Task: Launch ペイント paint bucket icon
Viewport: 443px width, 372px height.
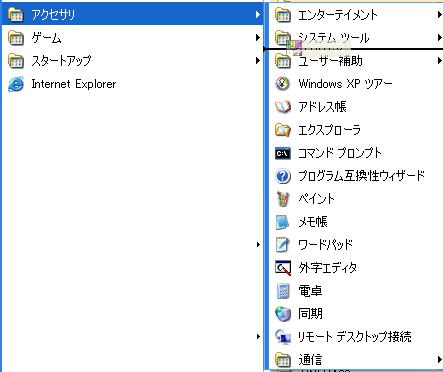Action: [283, 199]
